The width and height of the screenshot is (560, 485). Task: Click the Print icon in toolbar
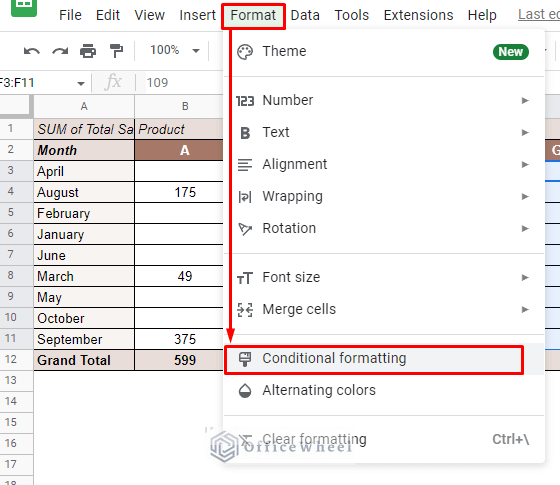pos(88,51)
